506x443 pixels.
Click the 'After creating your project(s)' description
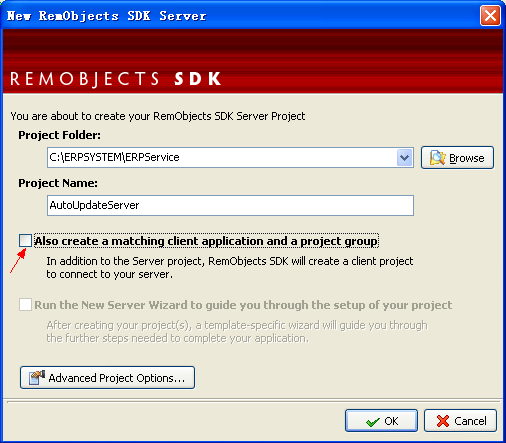pyautogui.click(x=237, y=331)
